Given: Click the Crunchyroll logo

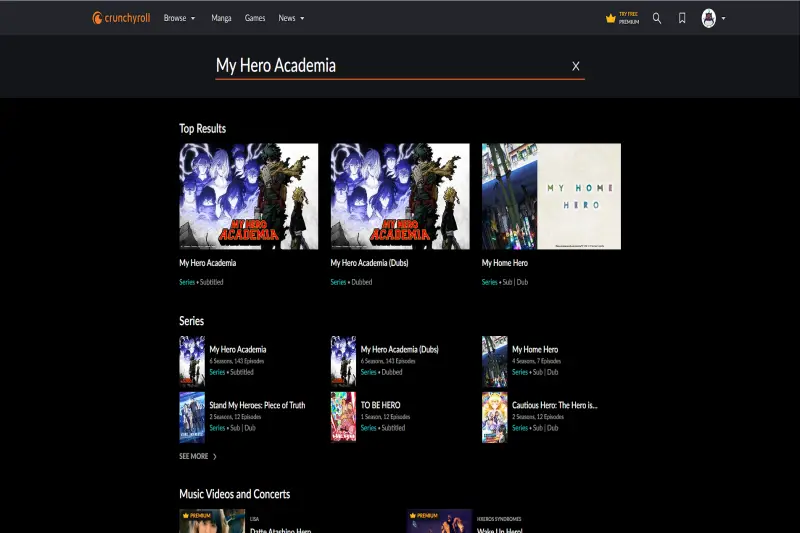Looking at the screenshot, I should 121,18.
